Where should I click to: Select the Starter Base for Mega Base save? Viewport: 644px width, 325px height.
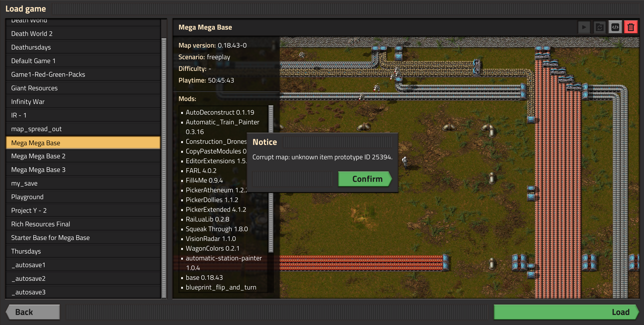(x=83, y=238)
